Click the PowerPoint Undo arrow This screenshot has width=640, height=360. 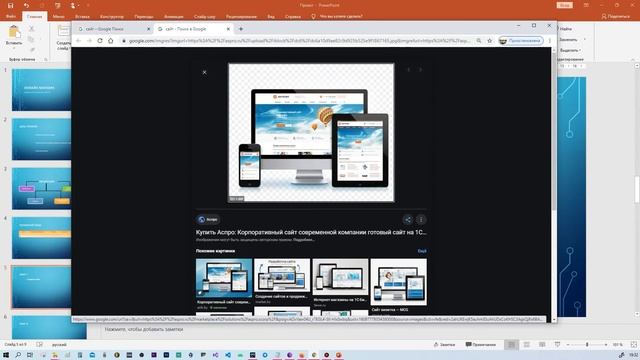coord(27,5)
